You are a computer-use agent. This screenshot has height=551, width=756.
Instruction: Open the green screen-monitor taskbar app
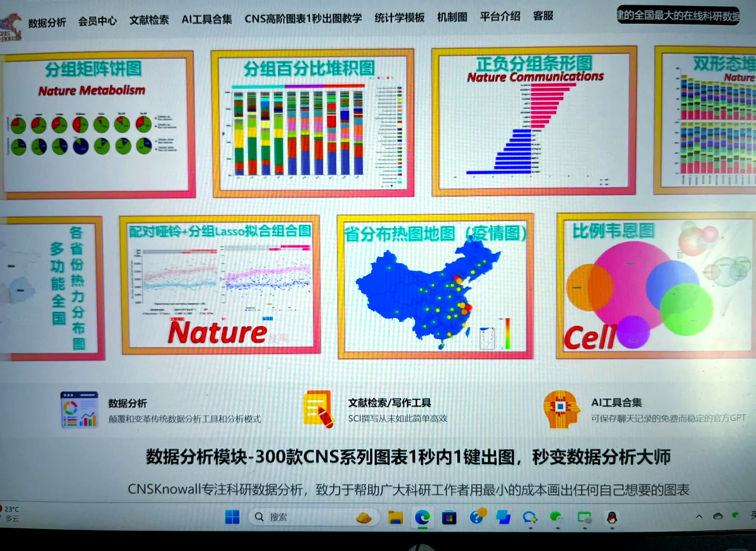(584, 518)
